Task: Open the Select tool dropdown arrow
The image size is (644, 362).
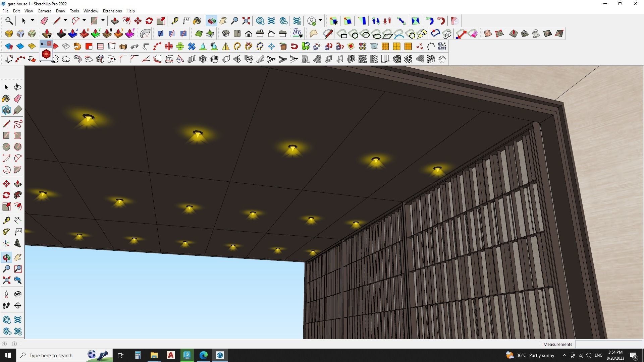Action: 32,20
